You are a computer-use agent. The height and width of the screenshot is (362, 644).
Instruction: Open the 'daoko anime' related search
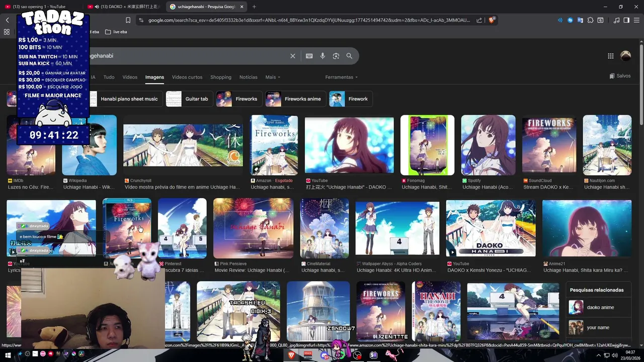point(598,307)
